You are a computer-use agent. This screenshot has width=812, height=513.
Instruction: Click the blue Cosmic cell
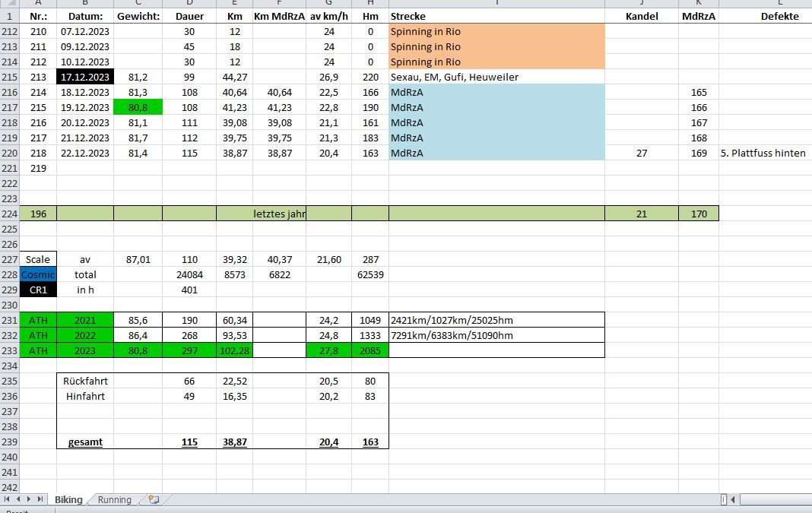tap(38, 274)
